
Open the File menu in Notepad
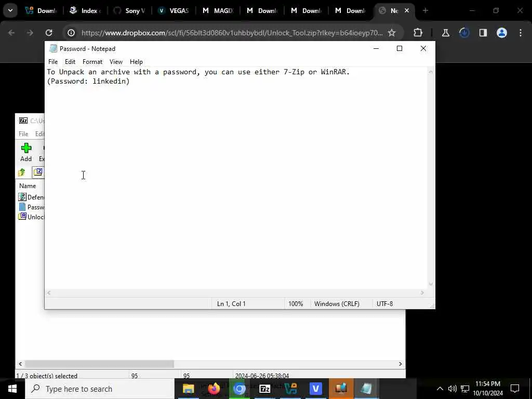point(53,62)
